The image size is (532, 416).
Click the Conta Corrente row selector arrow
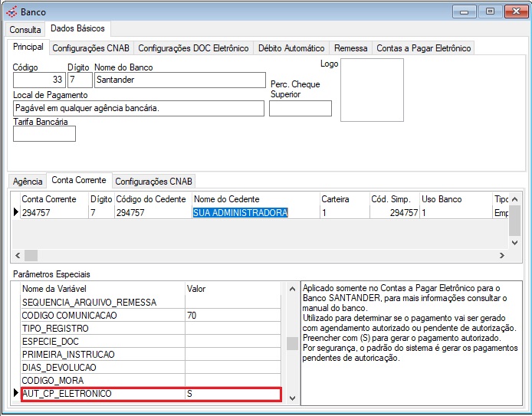coord(15,213)
